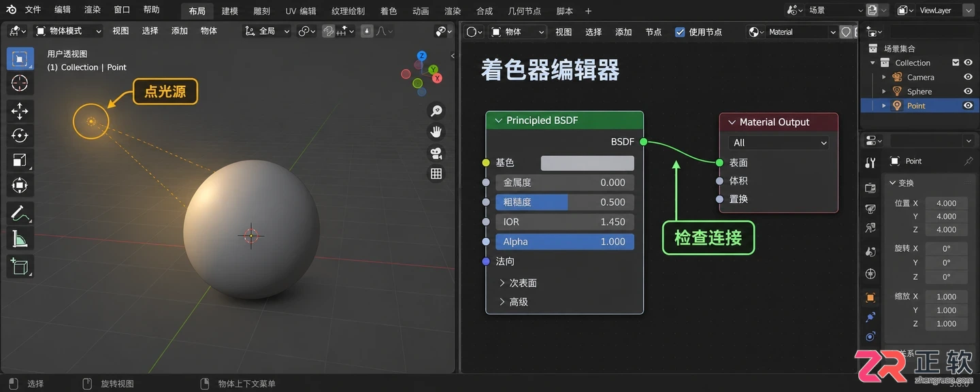Add workspace with plus button
Viewport: 980px width, 392px height.
point(589,11)
